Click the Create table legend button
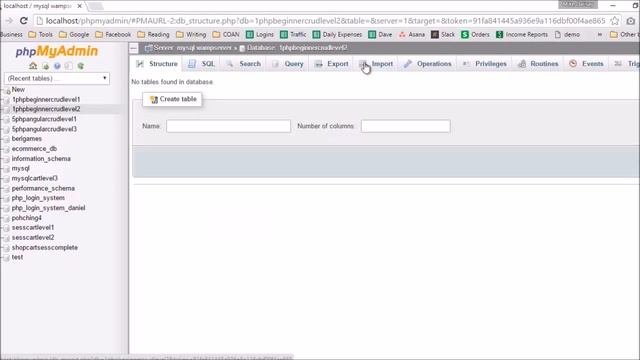Screen dimensions: 640x360 (x=173, y=99)
